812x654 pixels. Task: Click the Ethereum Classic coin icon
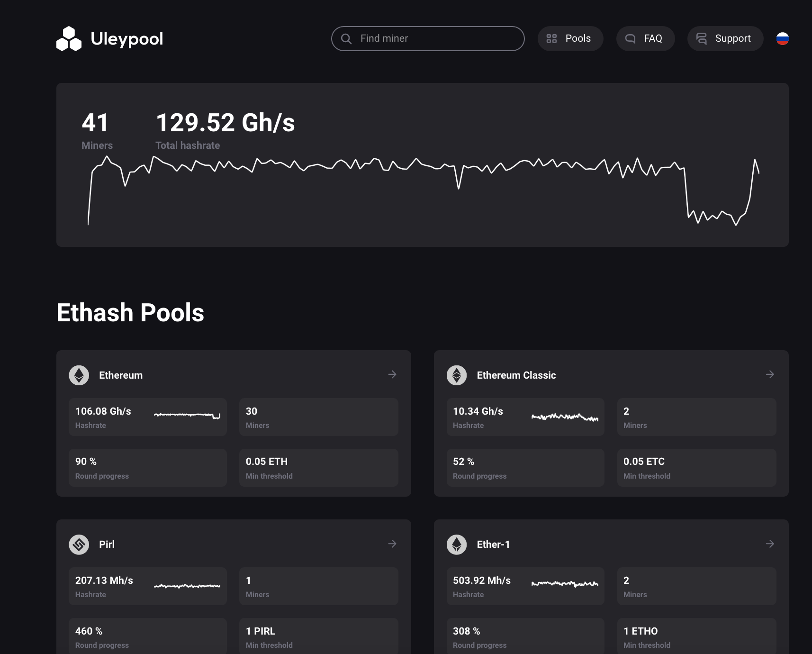pyautogui.click(x=457, y=375)
